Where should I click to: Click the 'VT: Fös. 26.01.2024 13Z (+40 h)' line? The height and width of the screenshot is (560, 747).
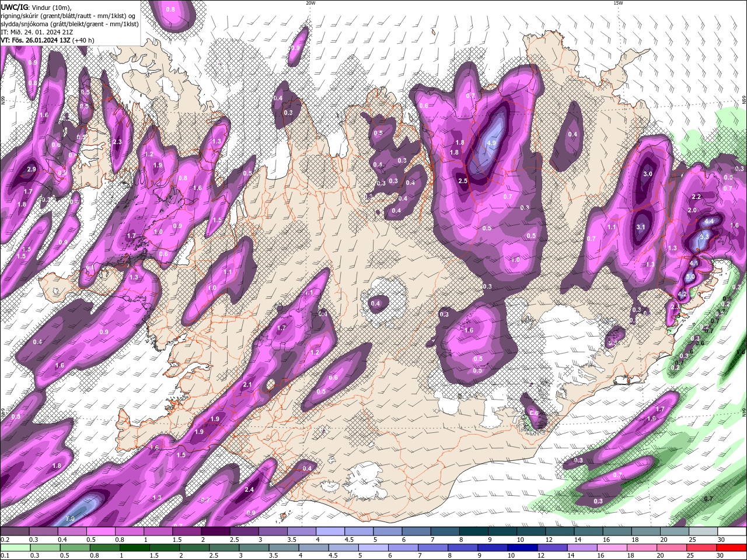[x=48, y=40]
